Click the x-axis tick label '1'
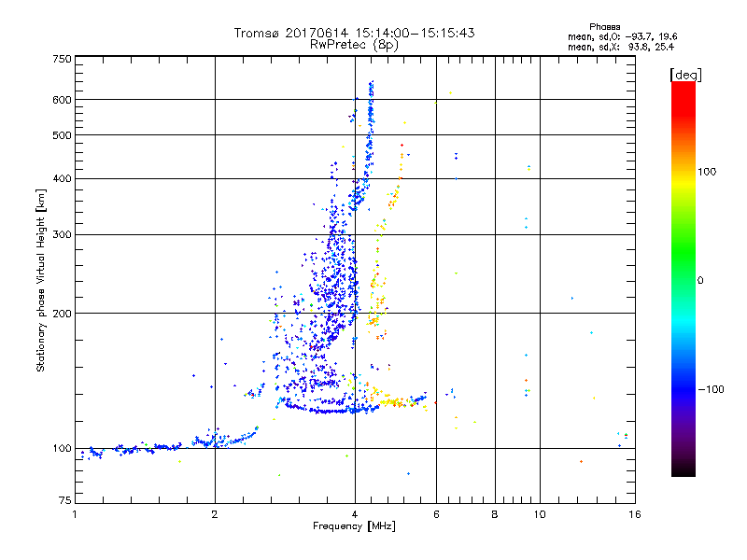 point(75,514)
